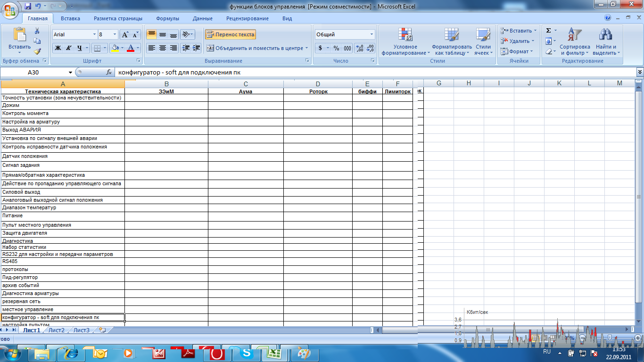
Task: Increase font size with the enlarge A icon
Action: tap(125, 34)
